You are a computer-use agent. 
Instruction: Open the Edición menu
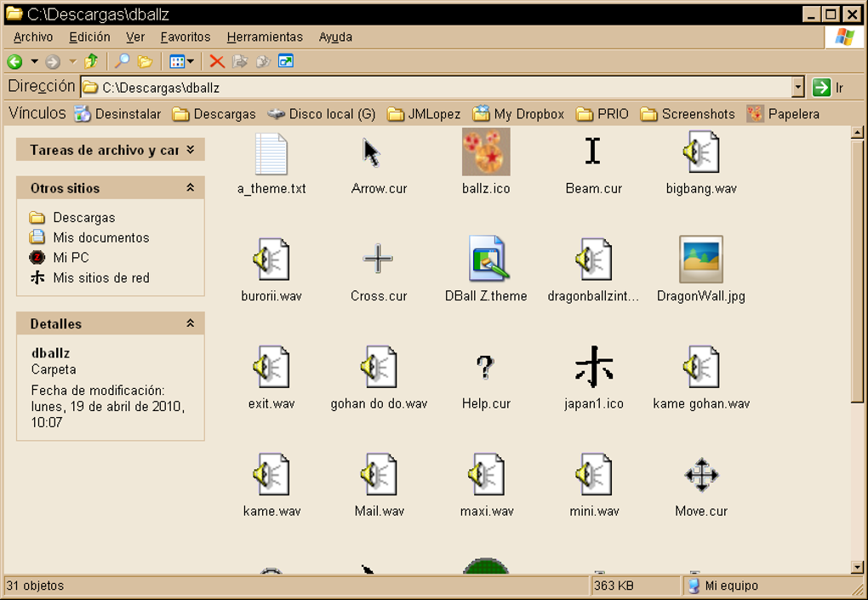tap(89, 37)
